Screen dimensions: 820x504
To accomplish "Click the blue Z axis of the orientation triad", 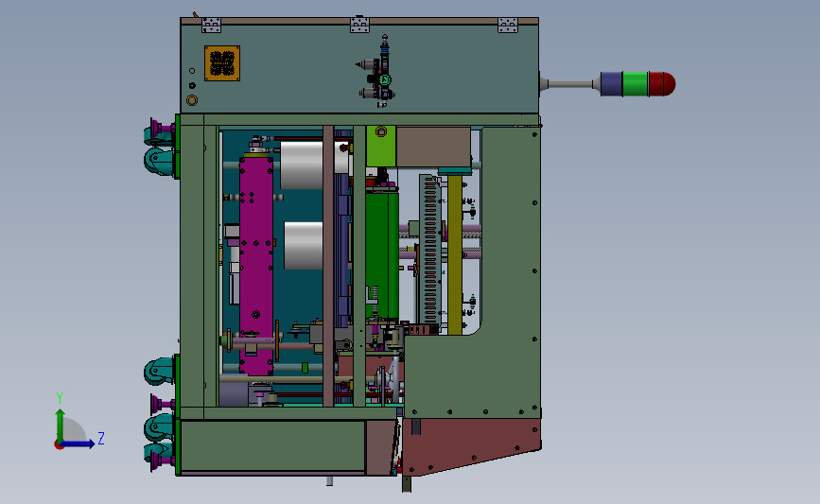I will pos(79,444).
